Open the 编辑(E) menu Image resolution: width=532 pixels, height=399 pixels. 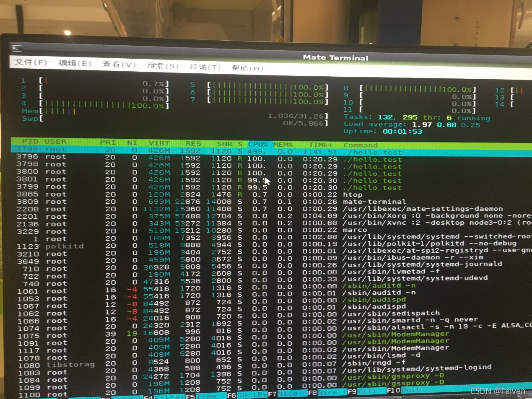point(75,63)
